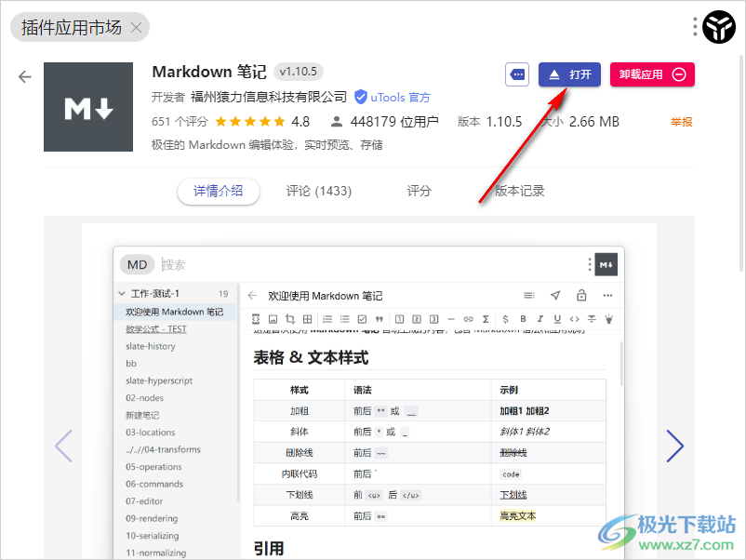Select 05-operations note in preview
746x560 pixels.
point(153,467)
